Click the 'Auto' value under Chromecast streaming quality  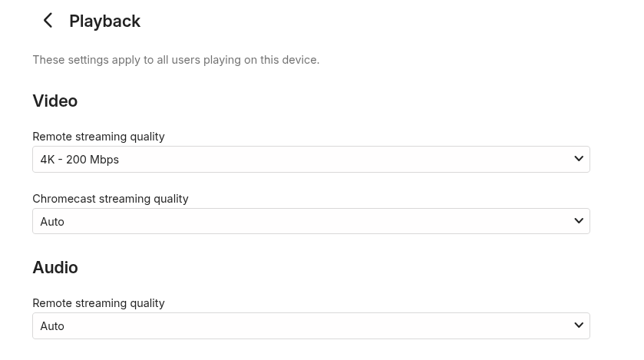click(x=52, y=222)
